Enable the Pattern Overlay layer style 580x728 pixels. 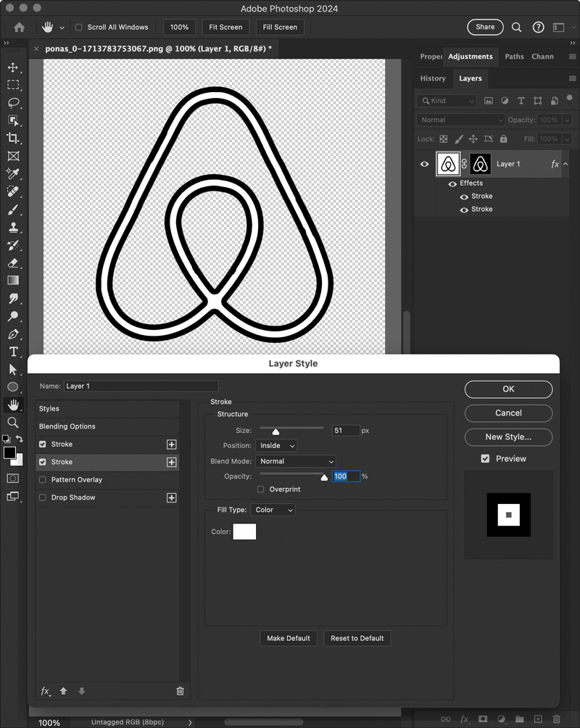[42, 479]
